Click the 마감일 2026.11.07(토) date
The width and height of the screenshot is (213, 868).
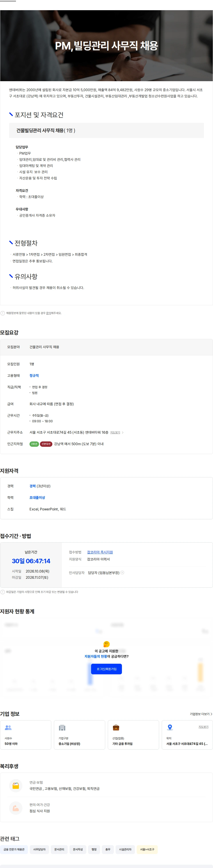[37, 577]
